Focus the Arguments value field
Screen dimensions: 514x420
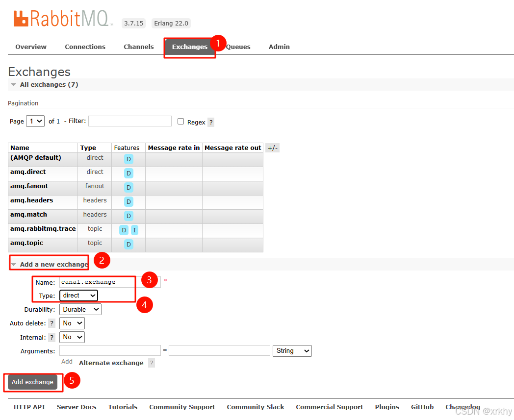click(x=219, y=350)
